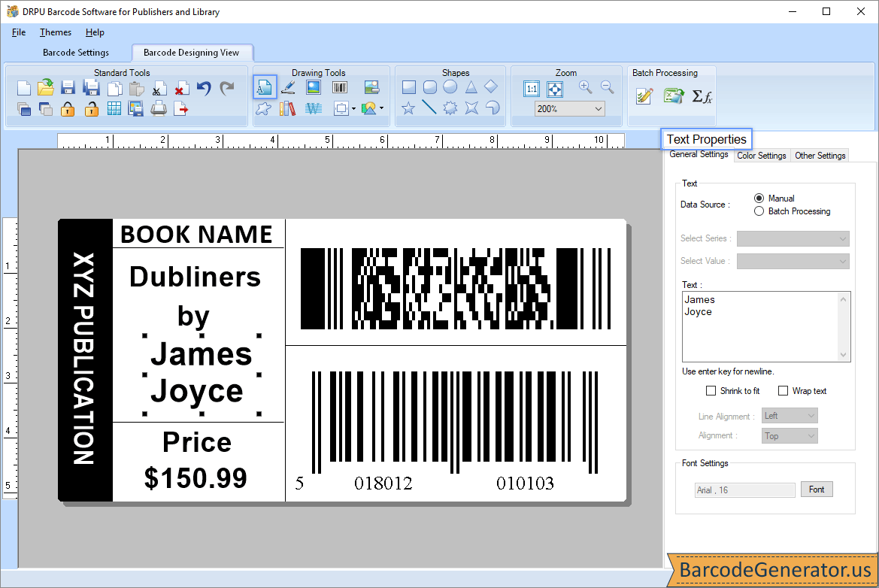Save the label using the single floppy icon
Screen dimensions: 879x588
[68, 88]
